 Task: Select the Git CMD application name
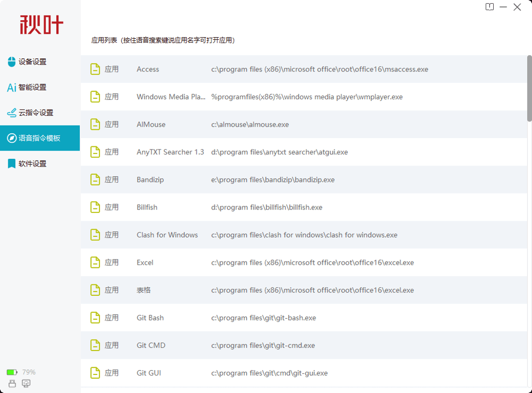point(151,346)
